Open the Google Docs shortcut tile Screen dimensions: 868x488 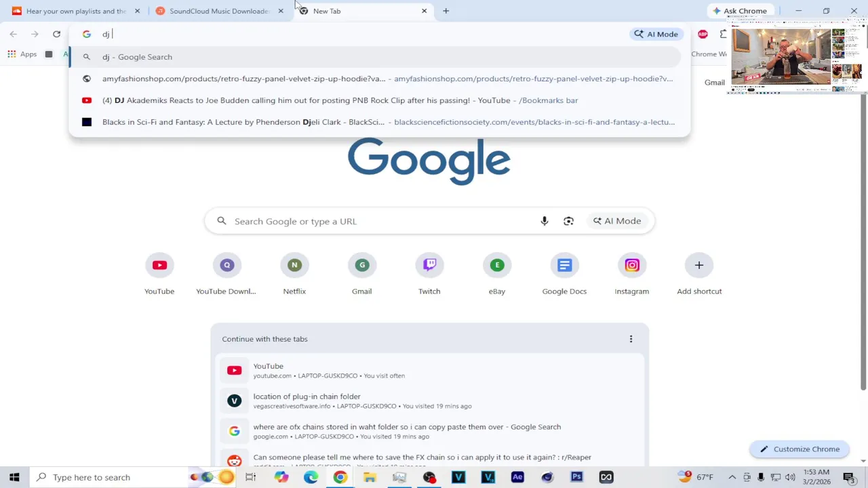tap(564, 274)
